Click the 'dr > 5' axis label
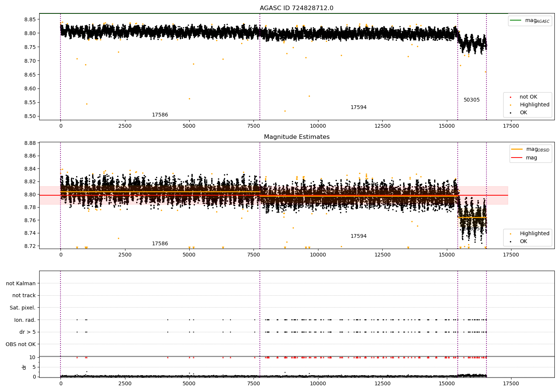 point(28,332)
